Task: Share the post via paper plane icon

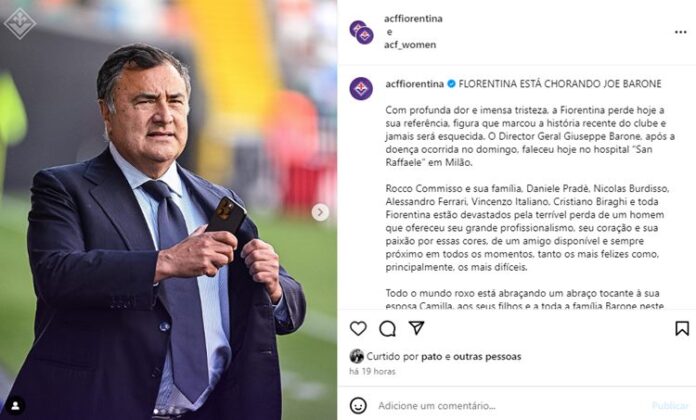Action: 418,328
